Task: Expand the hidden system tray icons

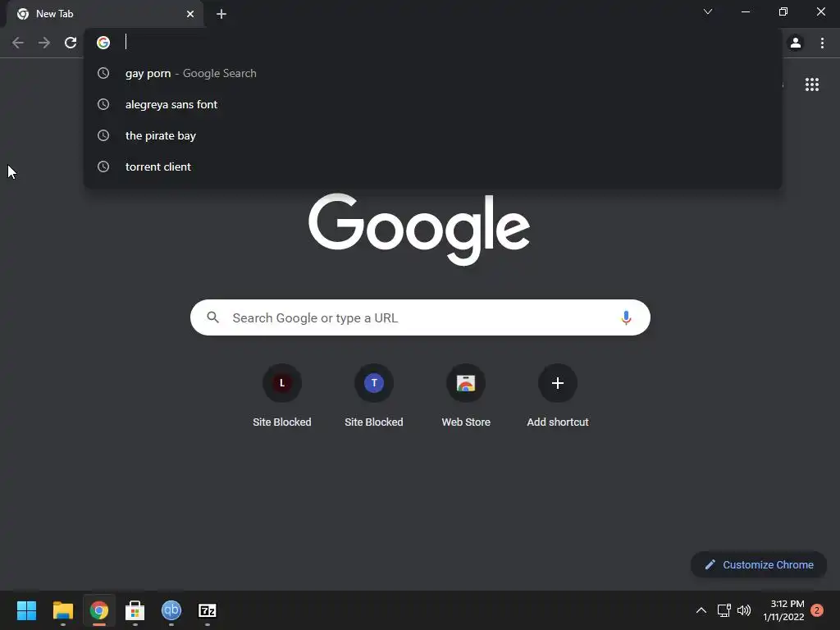Action: [x=701, y=610]
